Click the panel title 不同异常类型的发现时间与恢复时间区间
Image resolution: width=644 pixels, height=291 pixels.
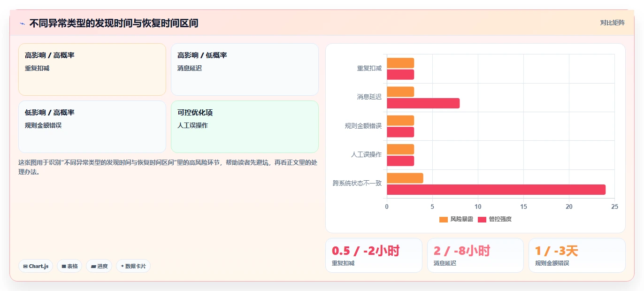[x=114, y=23]
